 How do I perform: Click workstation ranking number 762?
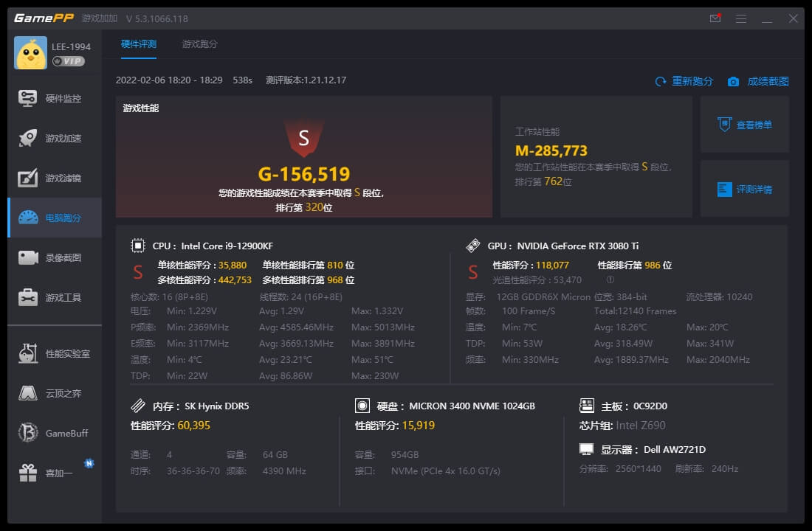[553, 181]
